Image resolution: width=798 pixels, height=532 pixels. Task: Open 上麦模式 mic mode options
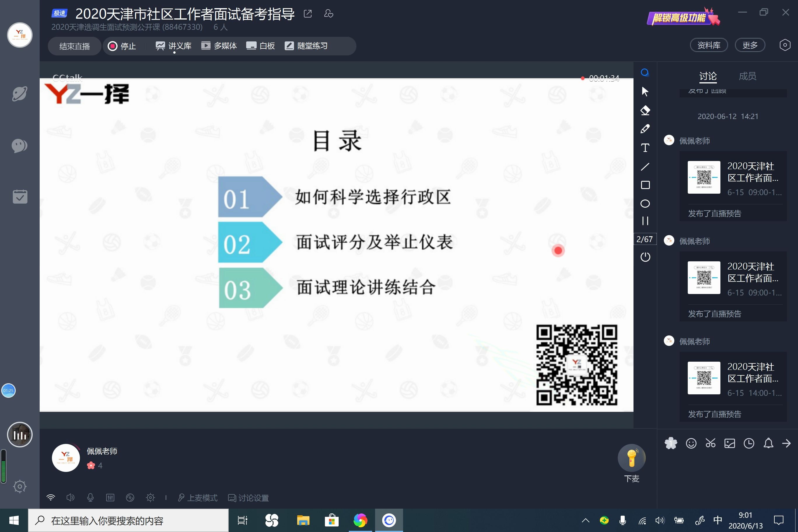click(197, 498)
